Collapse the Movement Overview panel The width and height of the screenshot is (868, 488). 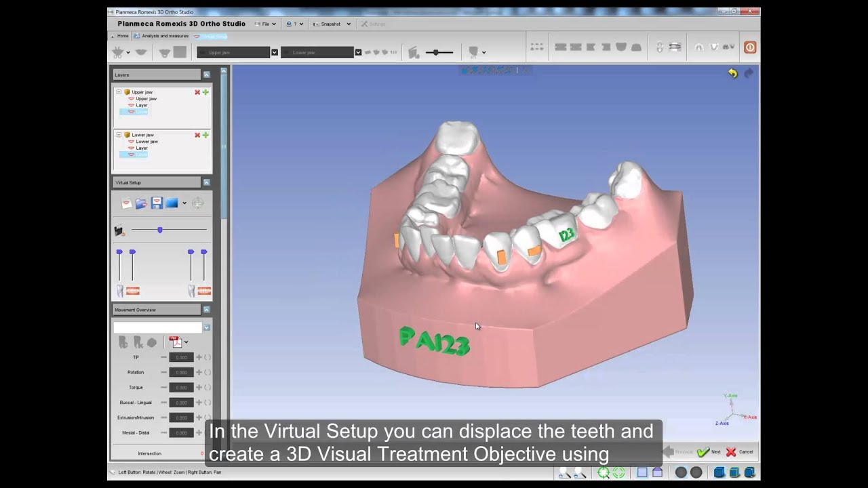[x=206, y=310]
